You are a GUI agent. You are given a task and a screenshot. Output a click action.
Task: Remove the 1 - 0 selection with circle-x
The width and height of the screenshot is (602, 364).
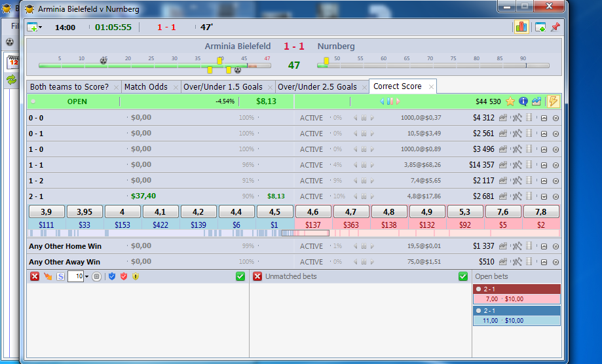tap(555, 149)
